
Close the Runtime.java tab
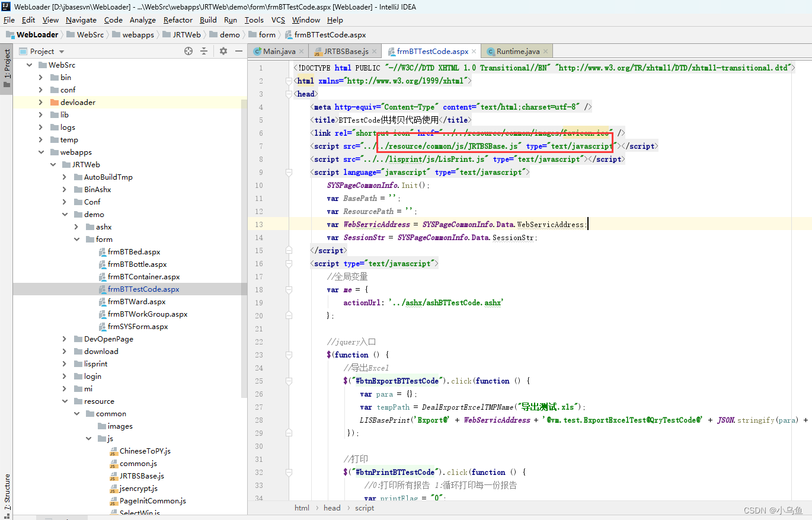pyautogui.click(x=545, y=52)
